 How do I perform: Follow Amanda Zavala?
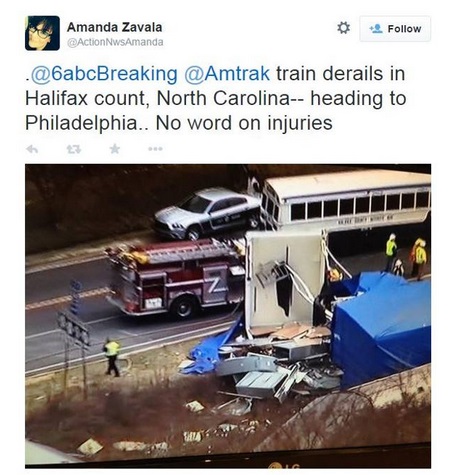(x=395, y=29)
